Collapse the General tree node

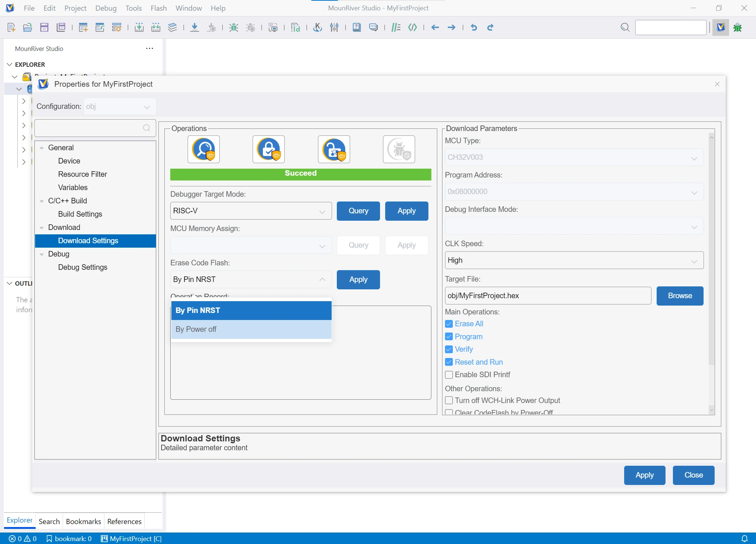coord(42,148)
